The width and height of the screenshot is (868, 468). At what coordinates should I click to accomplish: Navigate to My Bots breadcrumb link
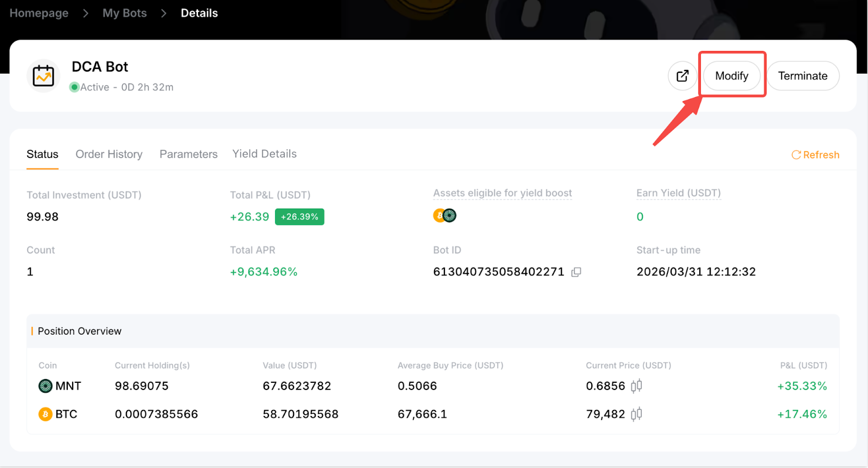tap(125, 13)
